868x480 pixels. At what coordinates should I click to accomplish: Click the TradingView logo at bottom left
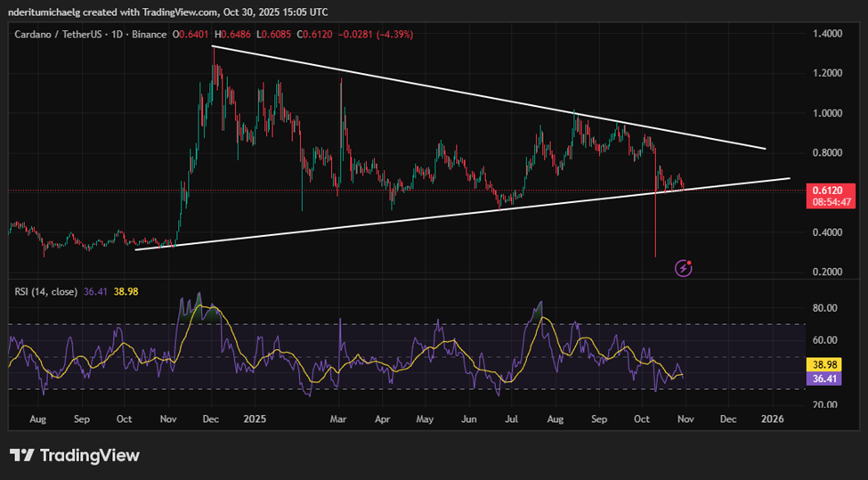click(x=75, y=455)
